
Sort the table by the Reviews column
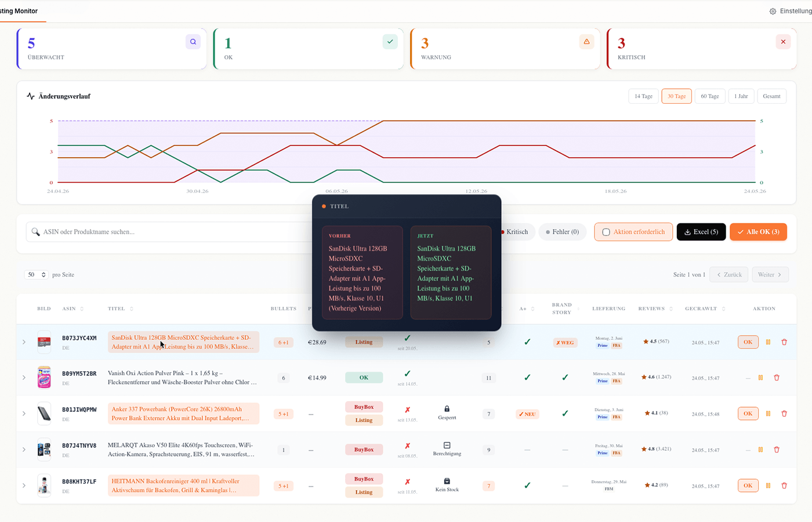click(x=655, y=309)
